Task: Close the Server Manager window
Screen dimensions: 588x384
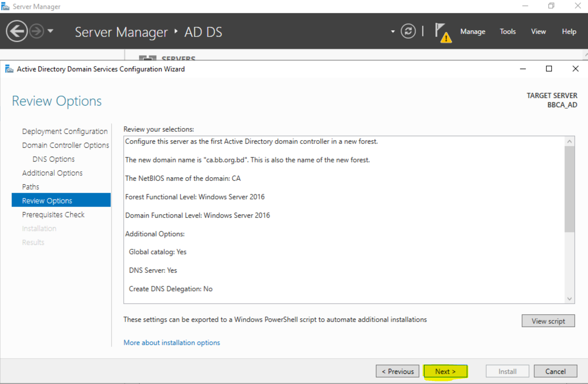Action: [578, 6]
